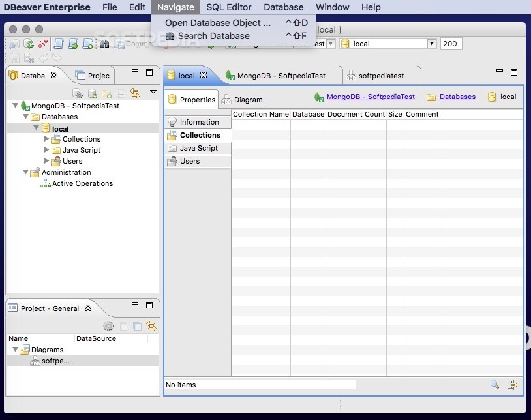Click the magnifier search icon at bottom right
Image resolution: width=531 pixels, height=420 pixels.
click(x=494, y=385)
